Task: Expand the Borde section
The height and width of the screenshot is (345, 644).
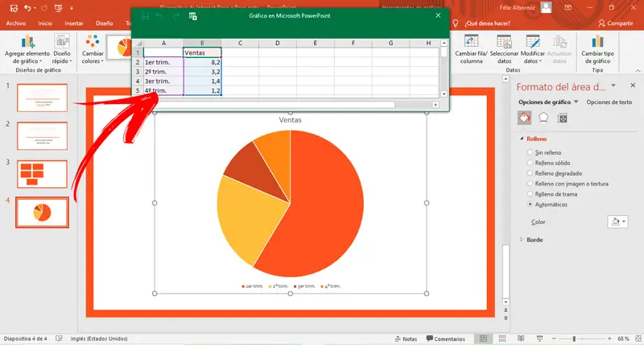Action: coord(522,239)
